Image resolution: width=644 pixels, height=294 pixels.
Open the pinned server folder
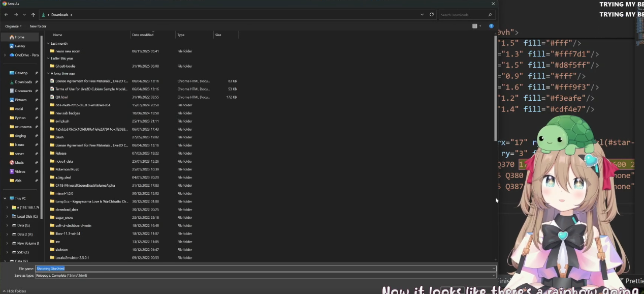coord(19,154)
